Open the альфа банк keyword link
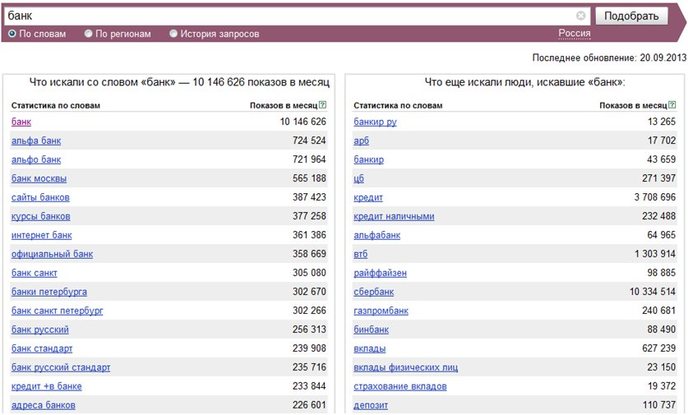The width and height of the screenshot is (688, 415). [x=36, y=141]
